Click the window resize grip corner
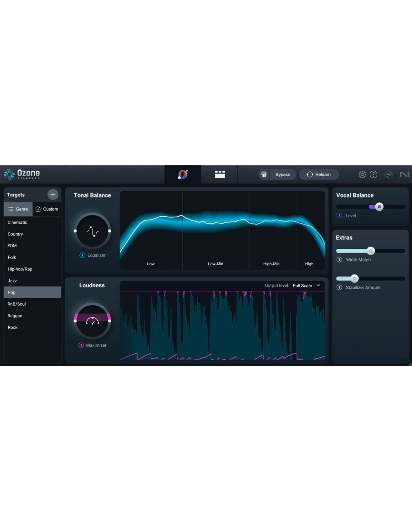 click(x=410, y=364)
